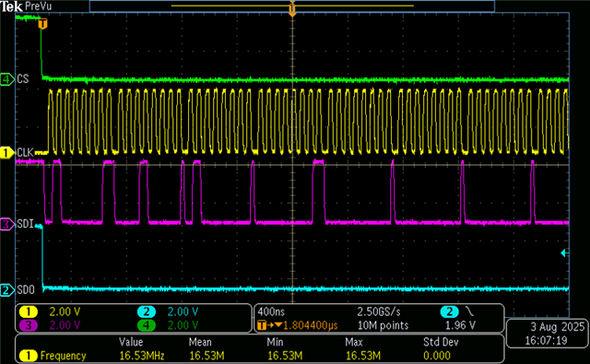Image resolution: width=590 pixels, height=364 pixels.
Task: Click the channel 3 2.00 V scale value
Action: pos(65,325)
